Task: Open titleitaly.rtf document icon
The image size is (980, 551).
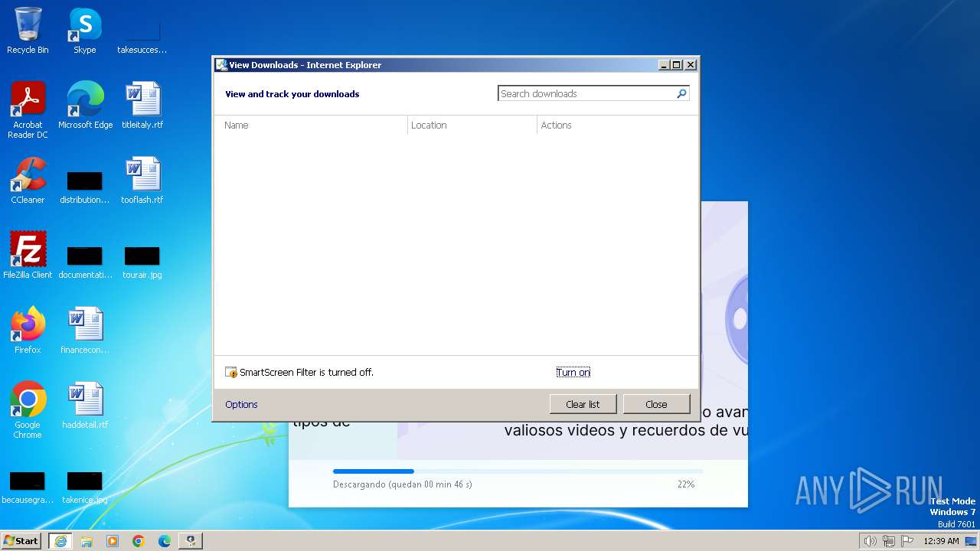Action: tap(142, 106)
